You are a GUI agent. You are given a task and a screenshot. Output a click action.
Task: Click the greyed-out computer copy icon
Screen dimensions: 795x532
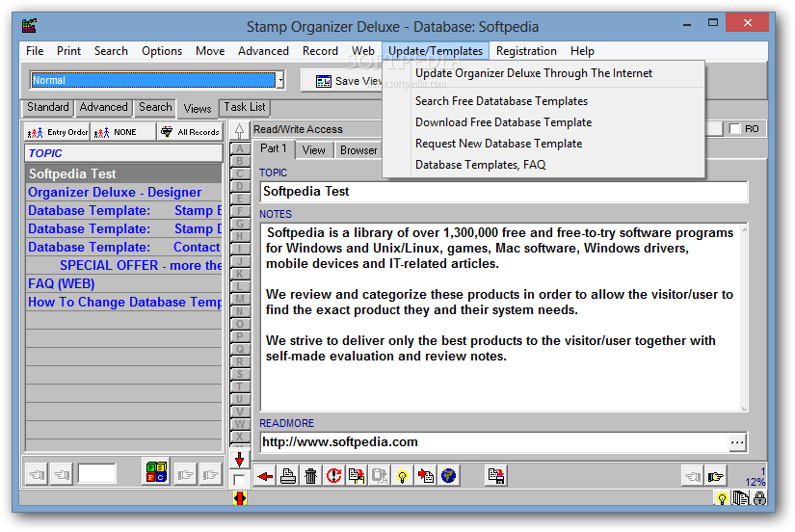(x=380, y=476)
